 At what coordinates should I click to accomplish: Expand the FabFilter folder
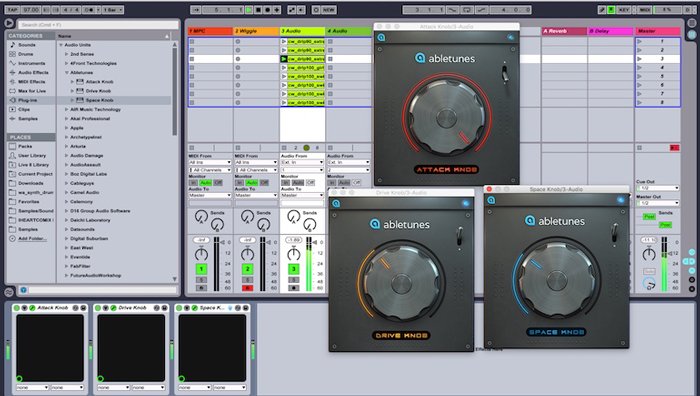click(67, 266)
